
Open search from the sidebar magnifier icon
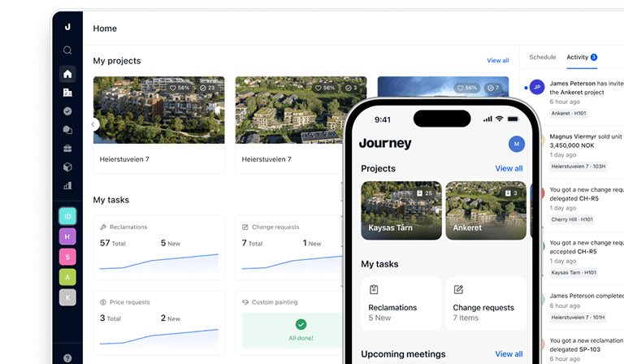[67, 50]
